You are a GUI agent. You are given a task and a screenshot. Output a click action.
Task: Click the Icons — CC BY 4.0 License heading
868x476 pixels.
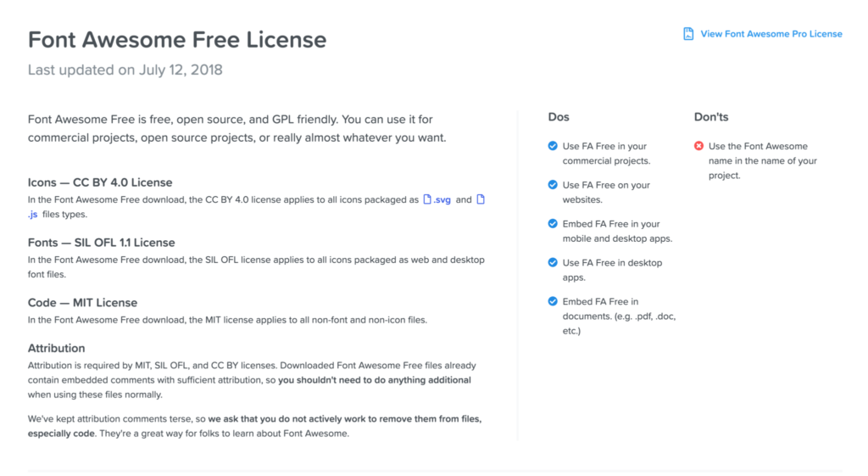pyautogui.click(x=100, y=182)
